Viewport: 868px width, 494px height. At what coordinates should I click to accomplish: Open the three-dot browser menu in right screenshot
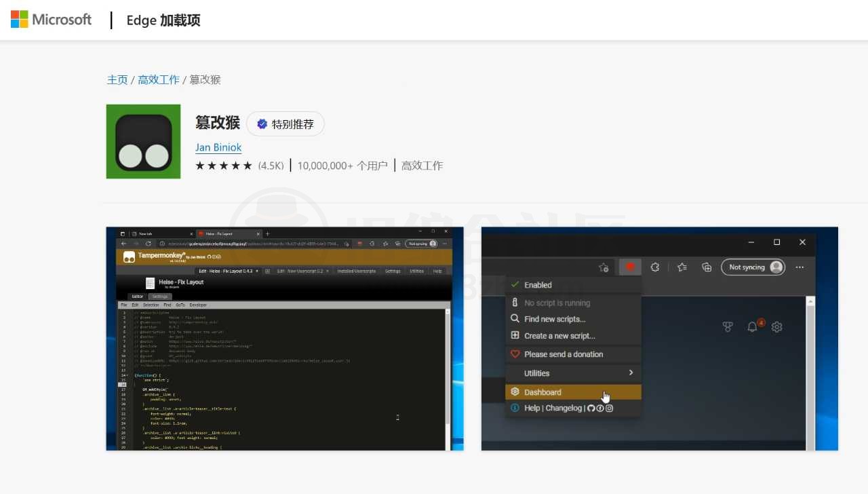(x=800, y=267)
